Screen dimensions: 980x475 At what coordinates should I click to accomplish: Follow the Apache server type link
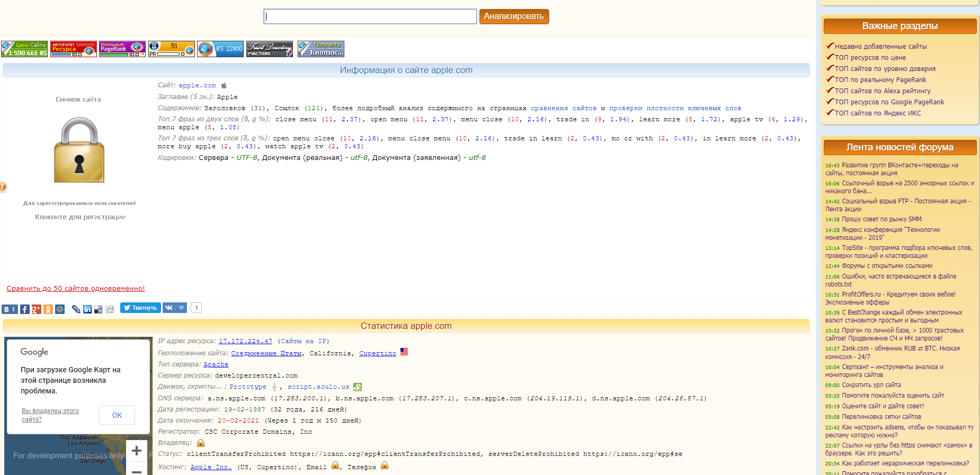click(x=216, y=364)
